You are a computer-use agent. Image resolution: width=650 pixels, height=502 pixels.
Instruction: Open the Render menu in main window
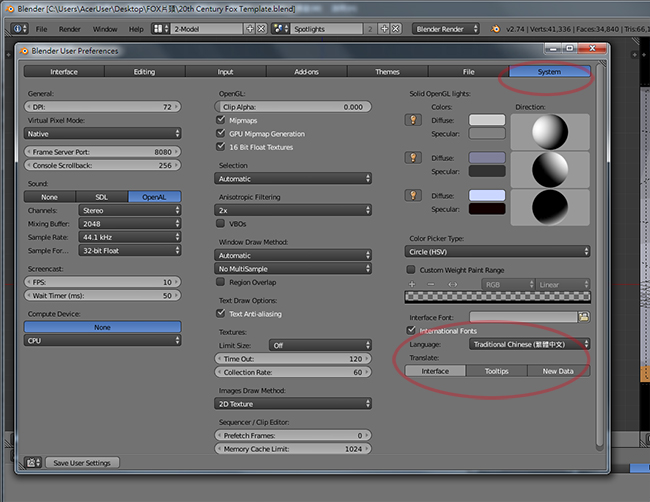click(x=69, y=29)
